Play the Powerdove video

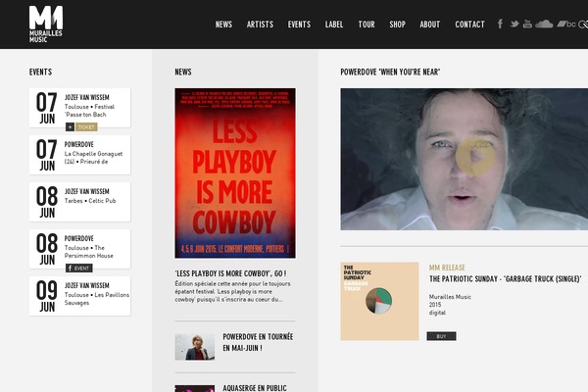point(475,157)
